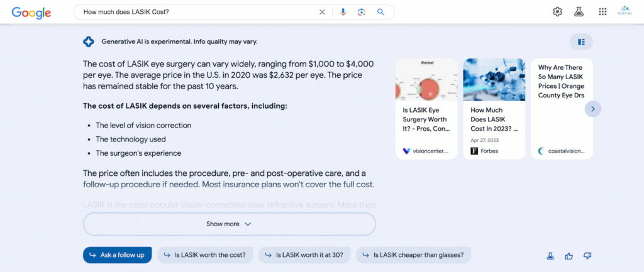
Task: Open Labs flask feedback icon at bottom
Action: 550,256
